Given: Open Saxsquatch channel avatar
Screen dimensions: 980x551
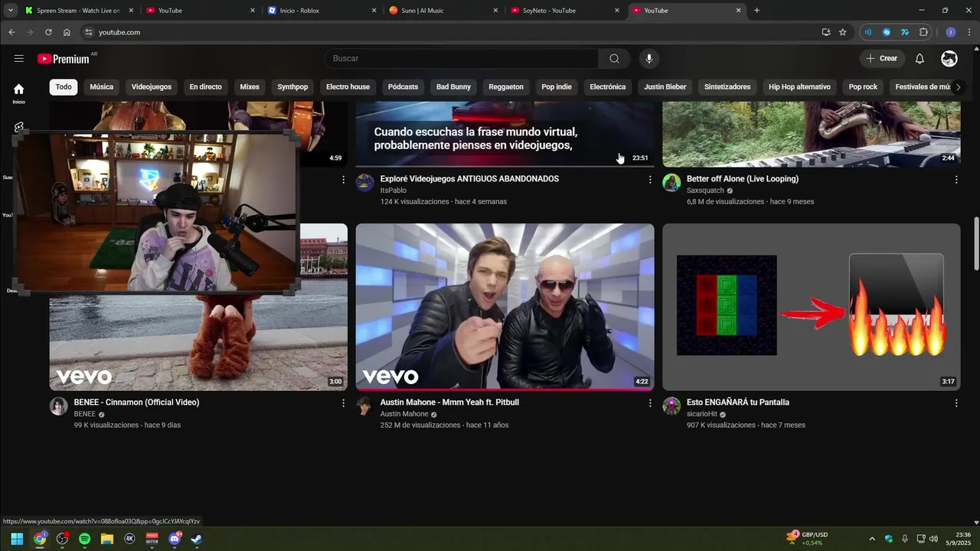Looking at the screenshot, I should tap(671, 182).
